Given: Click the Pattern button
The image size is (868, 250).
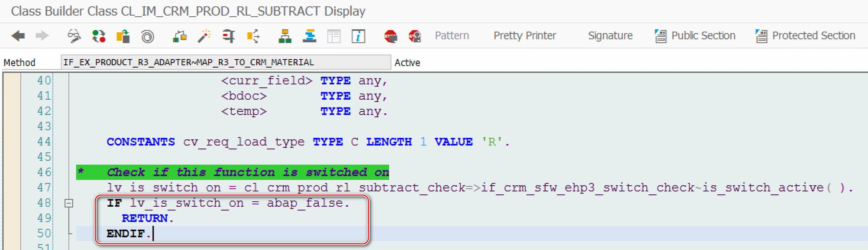Looking at the screenshot, I should (452, 35).
